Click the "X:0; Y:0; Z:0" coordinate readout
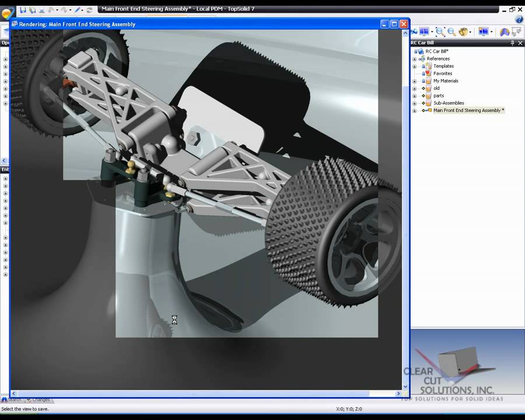This screenshot has height=420, width=525. 349,409
